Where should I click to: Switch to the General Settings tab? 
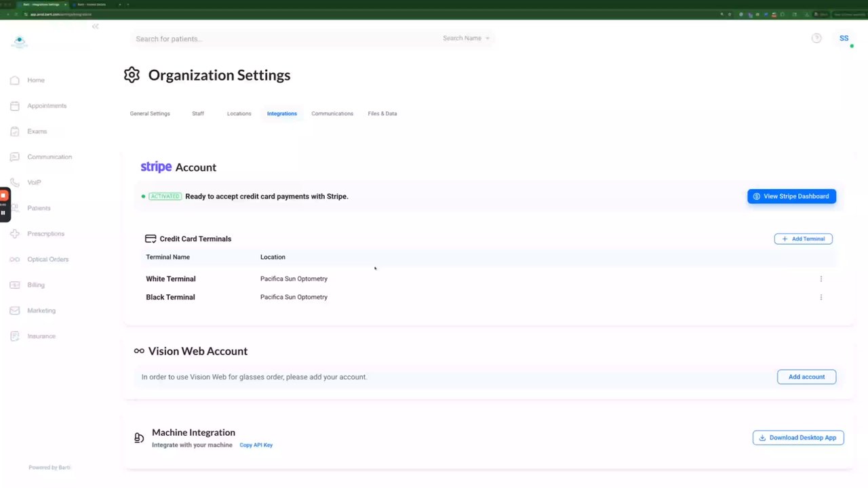[x=150, y=114]
